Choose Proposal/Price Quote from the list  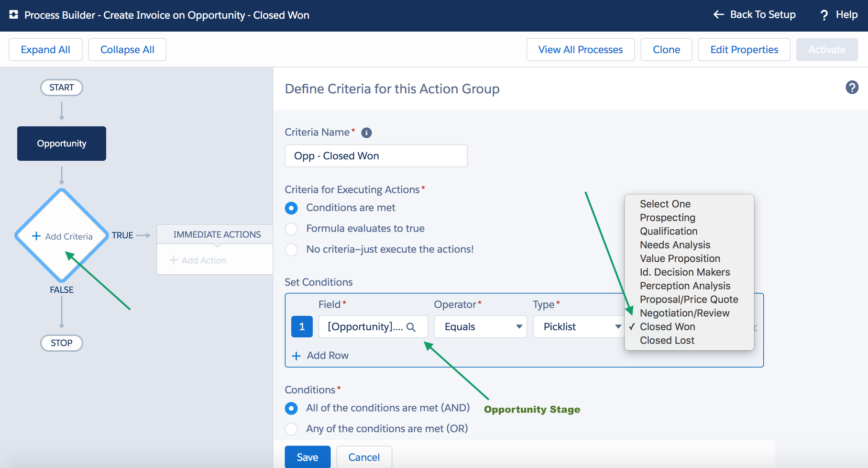(x=689, y=300)
